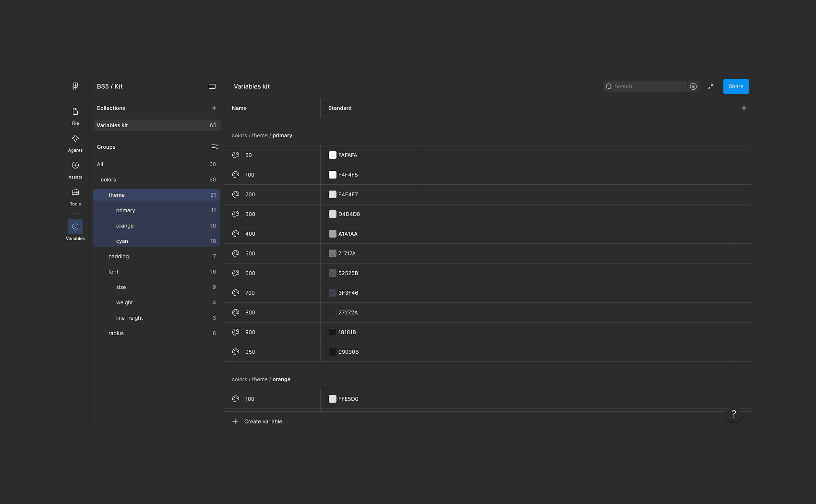The height and width of the screenshot is (504, 816).
Task: Click the BS5 / Kit file title
Action: pyautogui.click(x=110, y=86)
